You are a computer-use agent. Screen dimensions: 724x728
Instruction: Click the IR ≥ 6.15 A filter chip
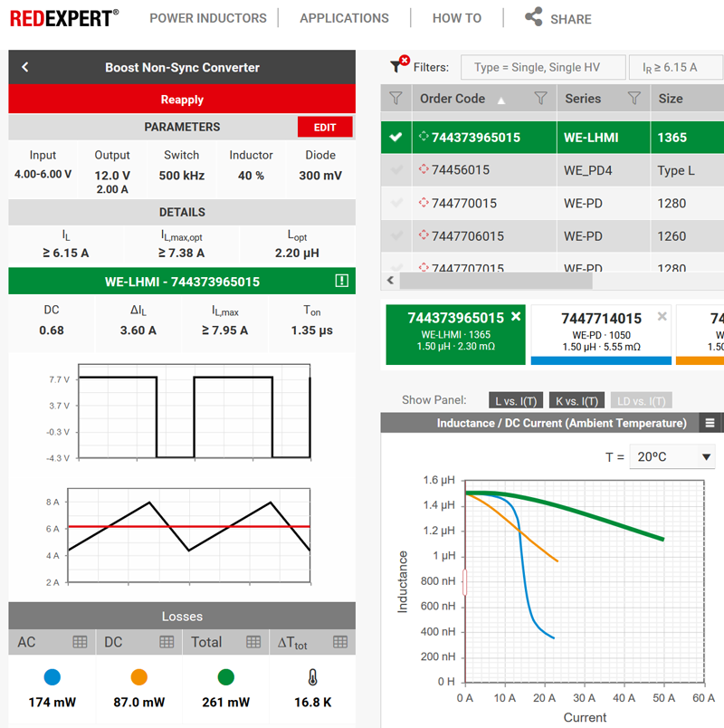[676, 67]
